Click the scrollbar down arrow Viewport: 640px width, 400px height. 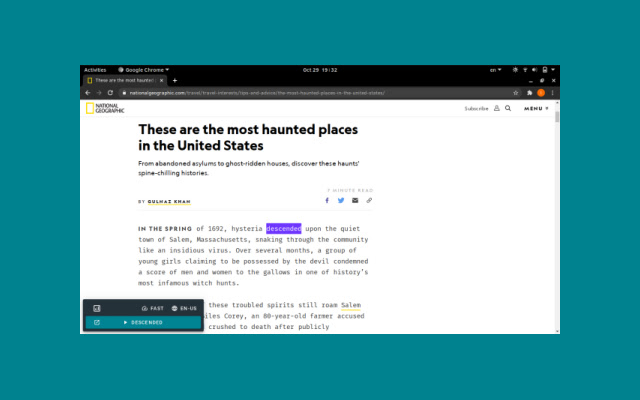point(557,331)
